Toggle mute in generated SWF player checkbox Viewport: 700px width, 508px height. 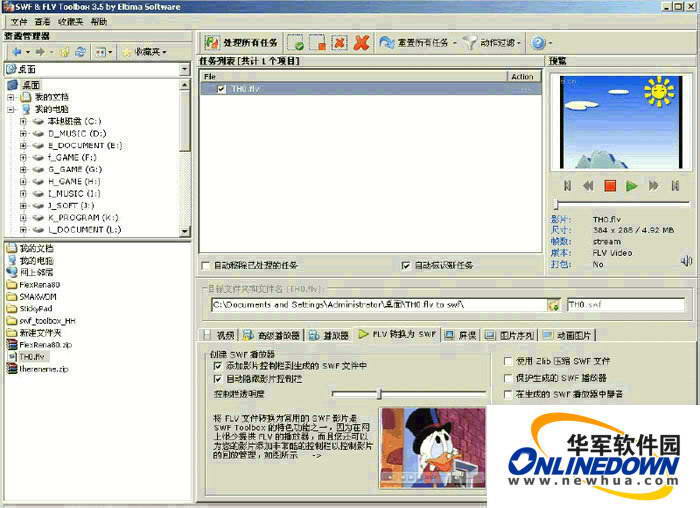click(508, 394)
